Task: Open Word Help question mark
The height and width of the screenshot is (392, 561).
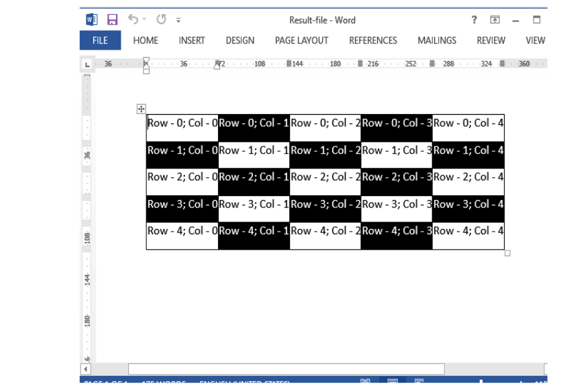Action: 474,19
